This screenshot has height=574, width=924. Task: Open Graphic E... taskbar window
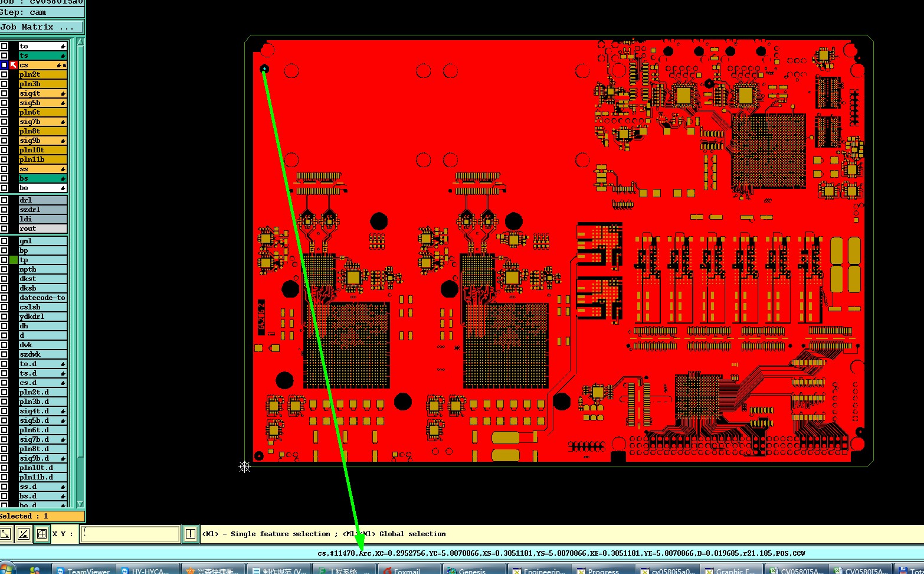point(732,570)
